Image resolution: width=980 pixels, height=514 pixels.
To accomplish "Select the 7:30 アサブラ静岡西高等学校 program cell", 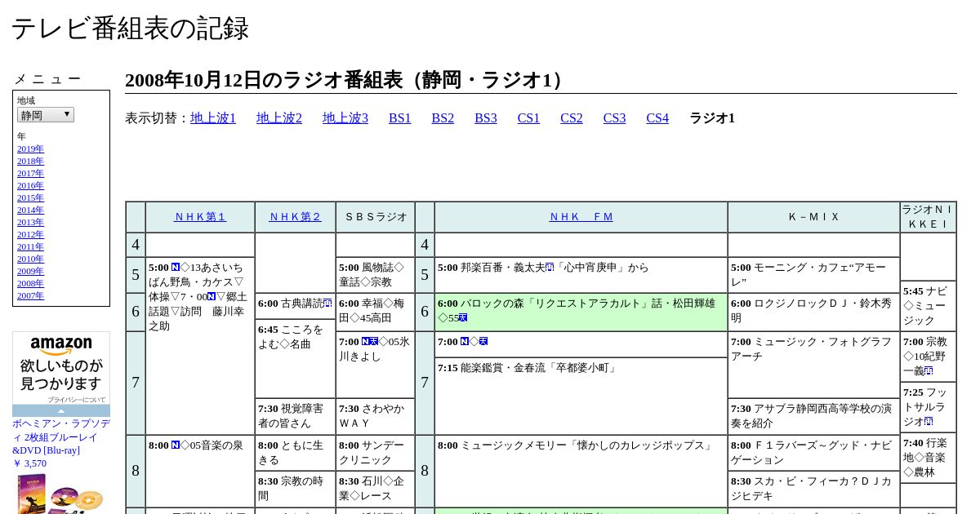I will coord(813,416).
